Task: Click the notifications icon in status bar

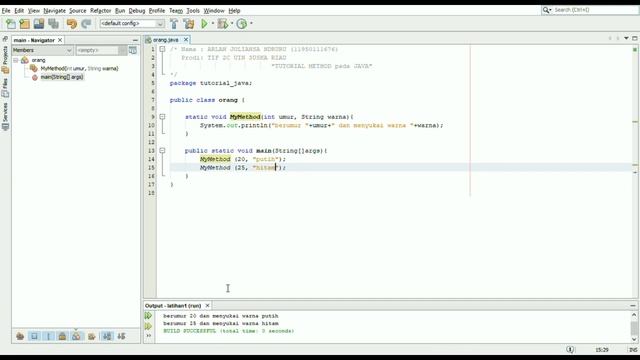Action: (x=570, y=350)
